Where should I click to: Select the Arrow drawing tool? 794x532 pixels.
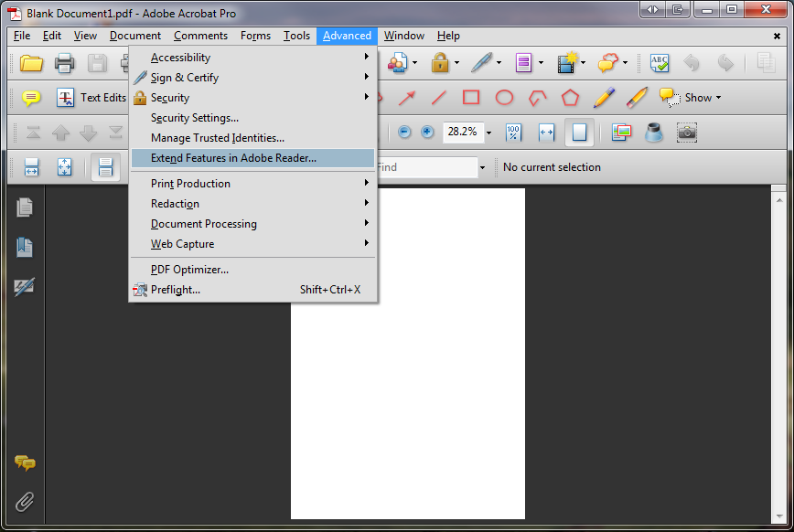point(407,97)
